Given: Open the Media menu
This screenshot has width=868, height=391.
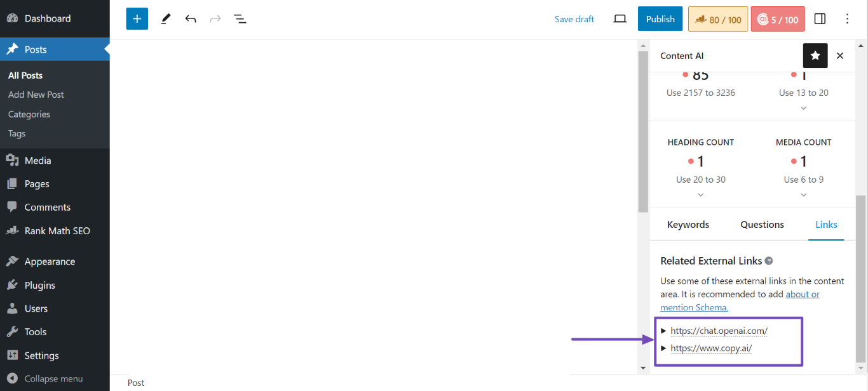Looking at the screenshot, I should tap(55, 161).
